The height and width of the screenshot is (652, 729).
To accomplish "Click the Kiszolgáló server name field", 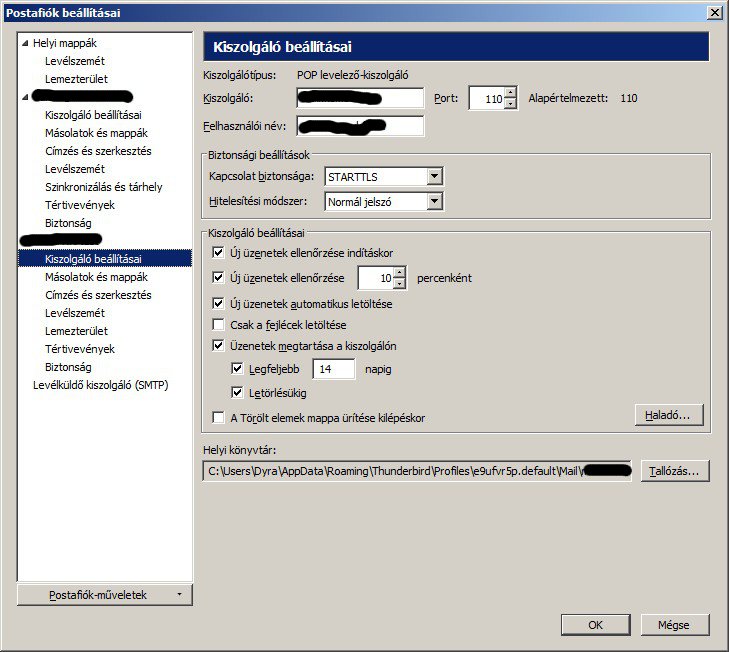I will [360, 98].
